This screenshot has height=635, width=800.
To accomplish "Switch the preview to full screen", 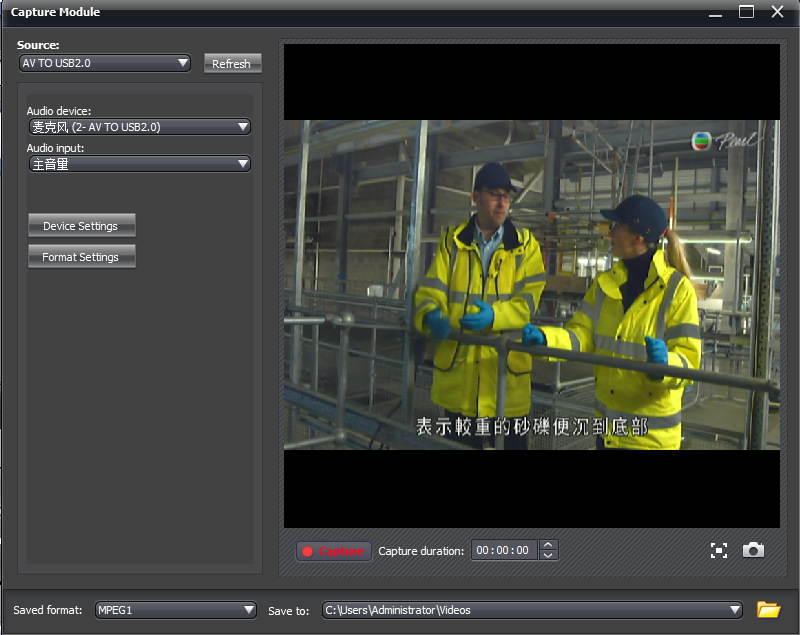I will click(718, 550).
